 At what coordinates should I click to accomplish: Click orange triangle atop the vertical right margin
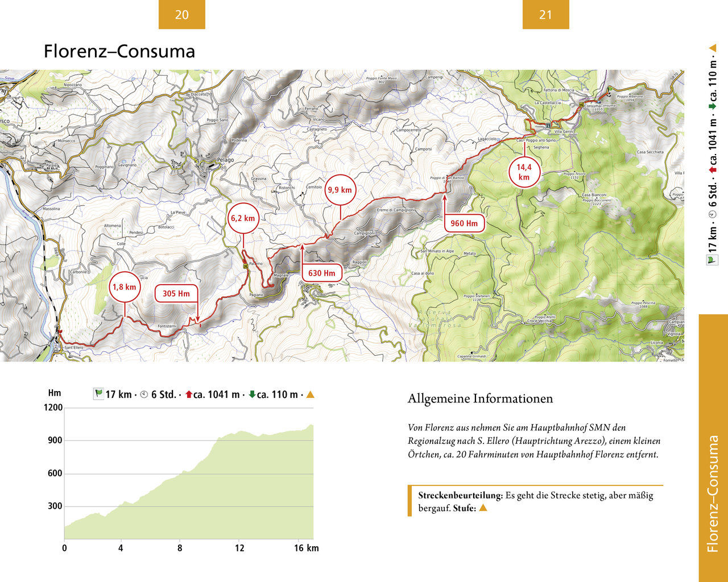pos(712,48)
